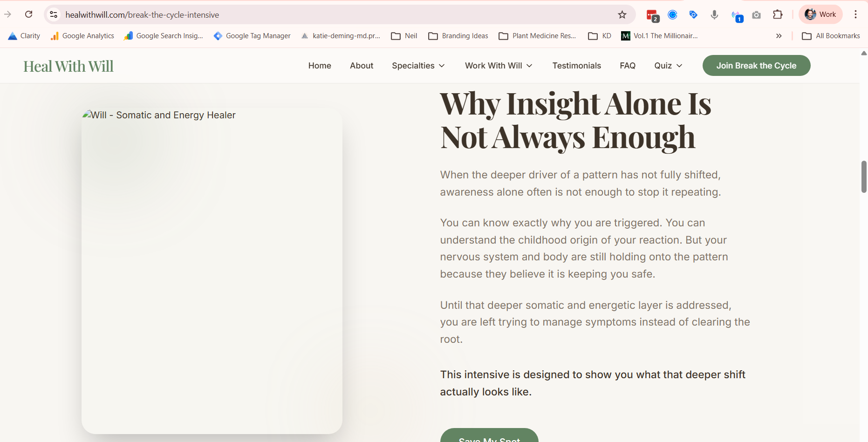
Task: Click the Calendly extension icon
Action: (x=672, y=14)
